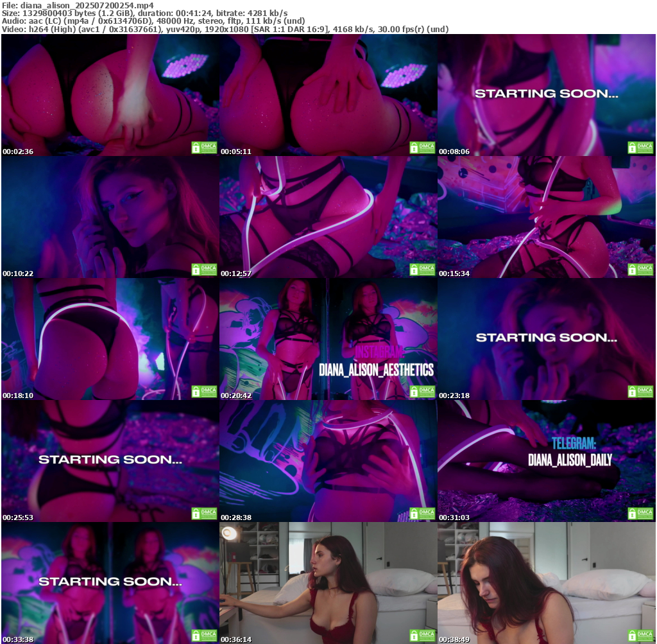Select the 00:33:38 preview frame
The width and height of the screenshot is (657, 644).
click(x=110, y=583)
